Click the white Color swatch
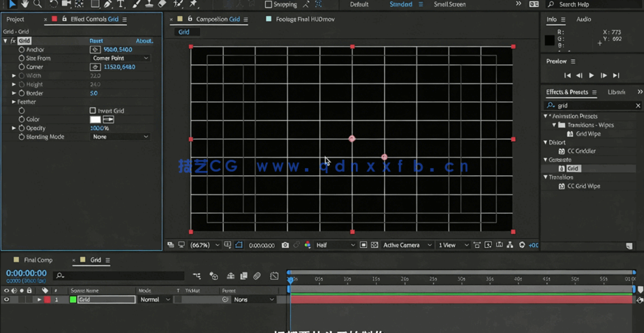The height and width of the screenshot is (333, 644). click(x=96, y=119)
